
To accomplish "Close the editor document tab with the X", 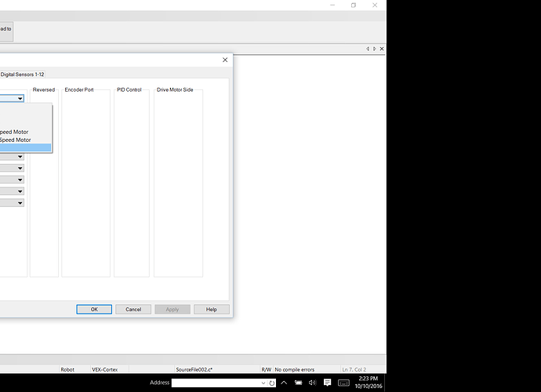I will [382, 49].
